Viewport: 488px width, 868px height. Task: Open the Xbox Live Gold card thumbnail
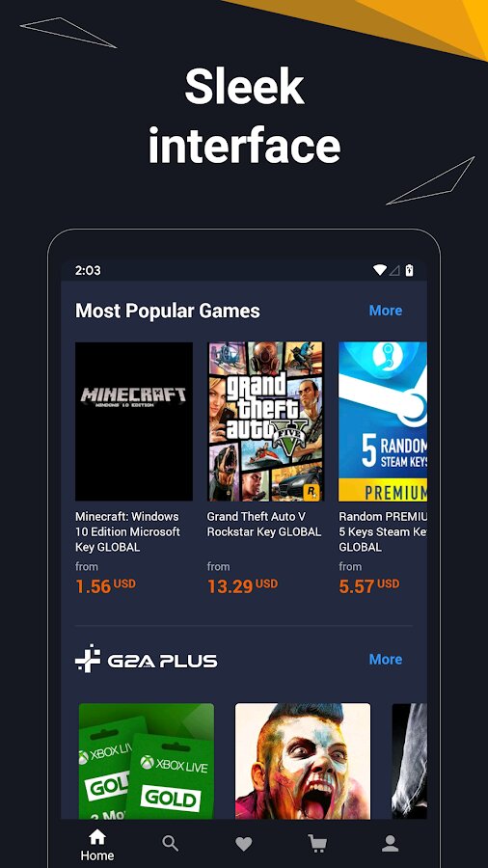146,761
